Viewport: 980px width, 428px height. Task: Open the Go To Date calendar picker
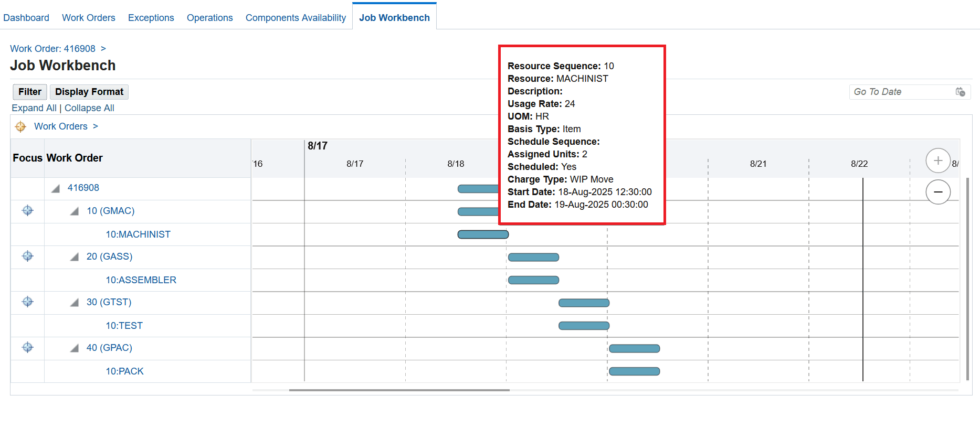[x=961, y=92]
